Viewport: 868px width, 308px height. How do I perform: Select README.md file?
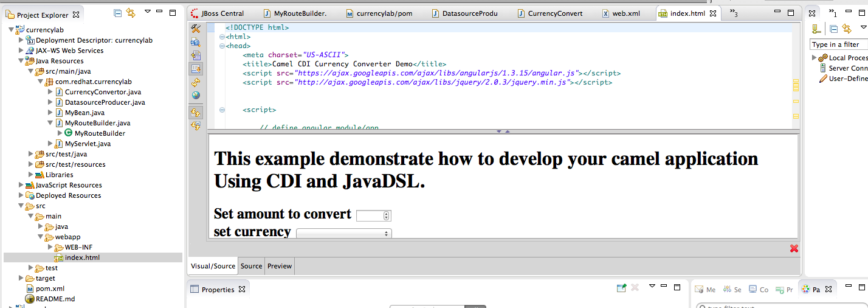click(55, 299)
